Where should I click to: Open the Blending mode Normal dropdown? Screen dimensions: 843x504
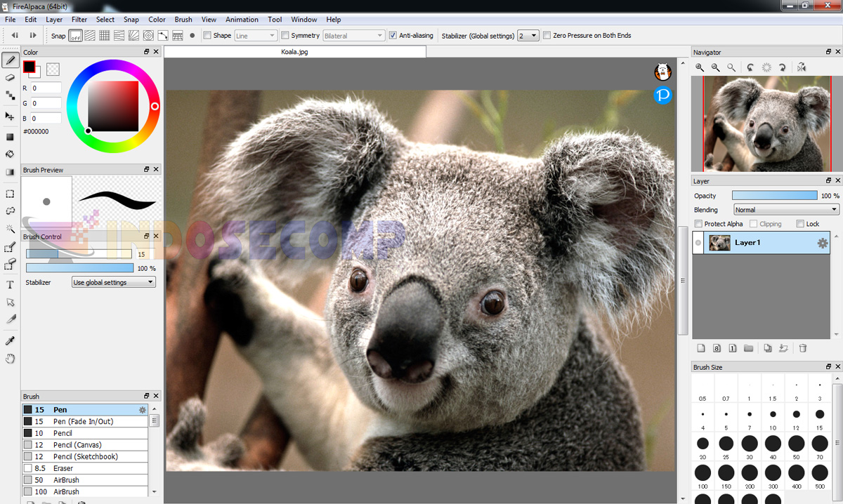coord(786,210)
